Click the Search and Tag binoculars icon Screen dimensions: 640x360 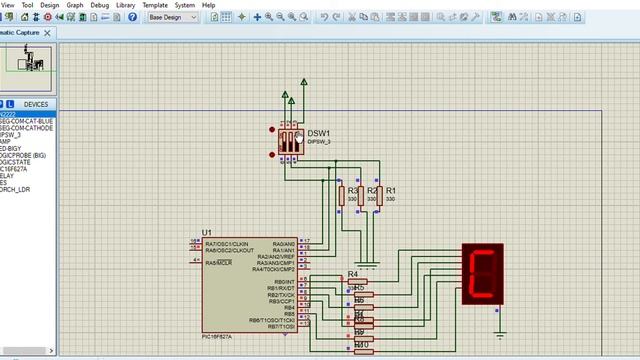click(x=512, y=17)
